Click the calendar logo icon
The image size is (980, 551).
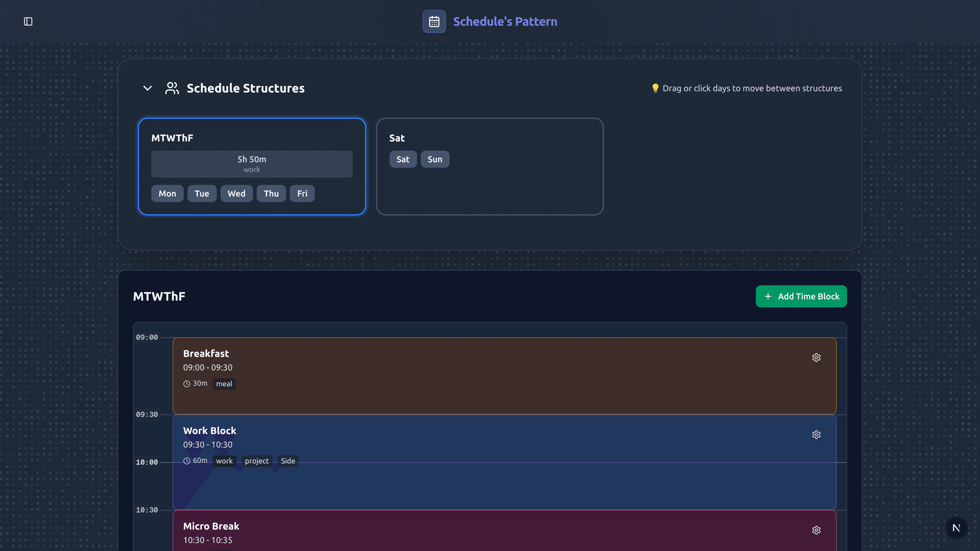[434, 21]
